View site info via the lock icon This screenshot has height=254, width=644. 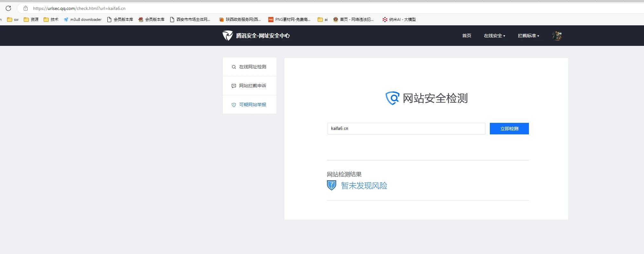(26, 8)
